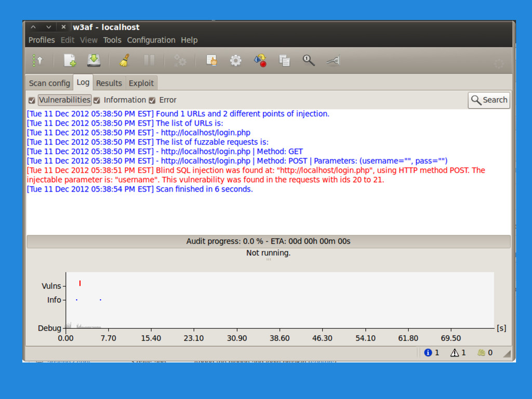The width and height of the screenshot is (532, 399).
Task: Open the Profiles menu
Action: (42, 40)
